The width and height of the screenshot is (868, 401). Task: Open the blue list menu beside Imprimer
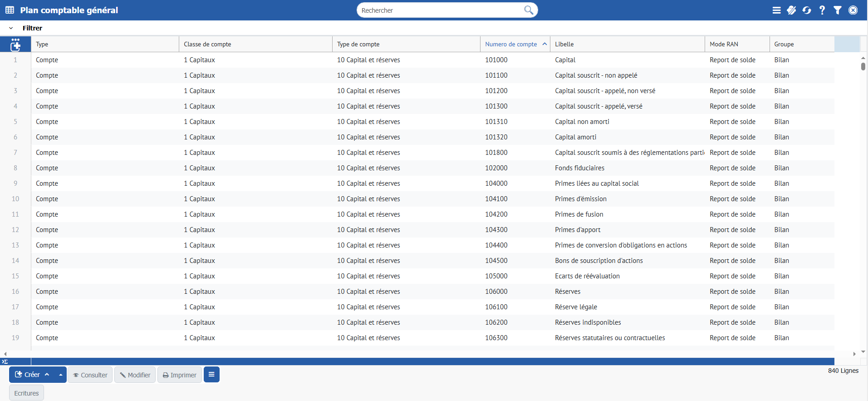(211, 375)
